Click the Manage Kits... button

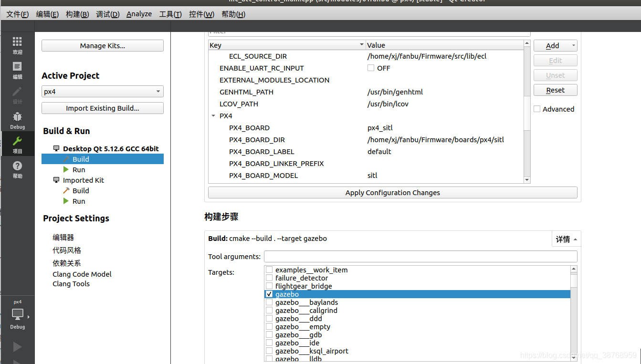point(103,45)
